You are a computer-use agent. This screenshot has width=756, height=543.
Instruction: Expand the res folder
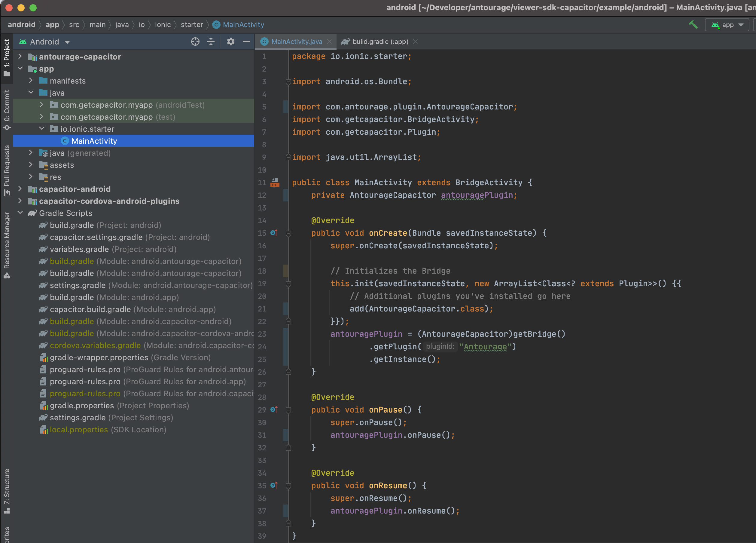(31, 176)
